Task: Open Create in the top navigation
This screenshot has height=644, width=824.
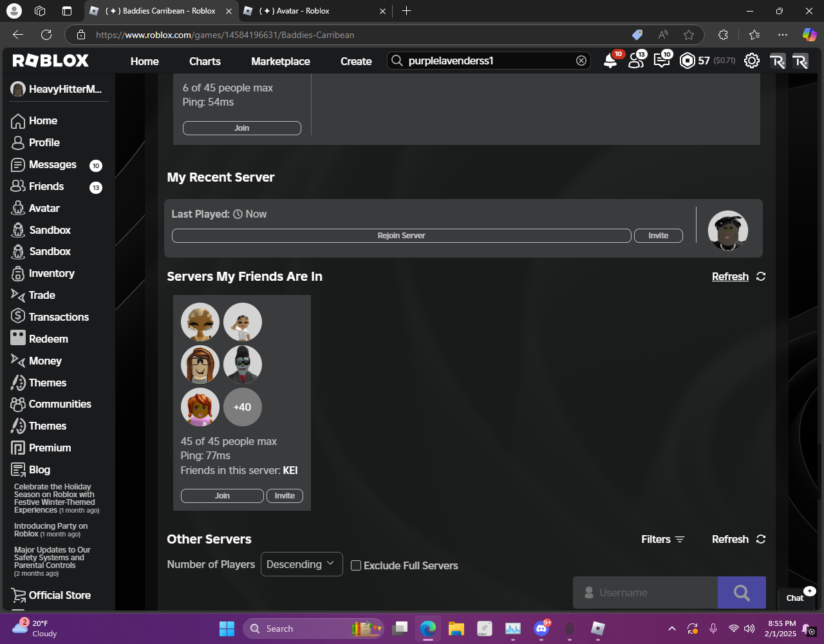Action: click(x=356, y=61)
